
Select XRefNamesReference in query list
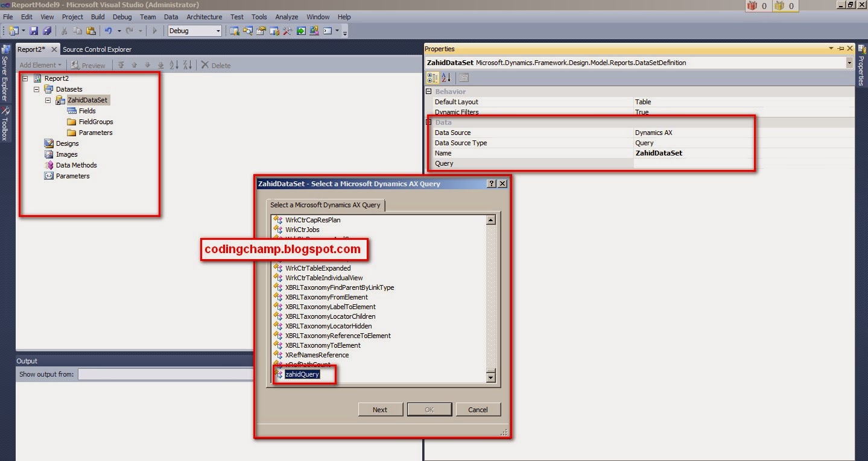(317, 355)
